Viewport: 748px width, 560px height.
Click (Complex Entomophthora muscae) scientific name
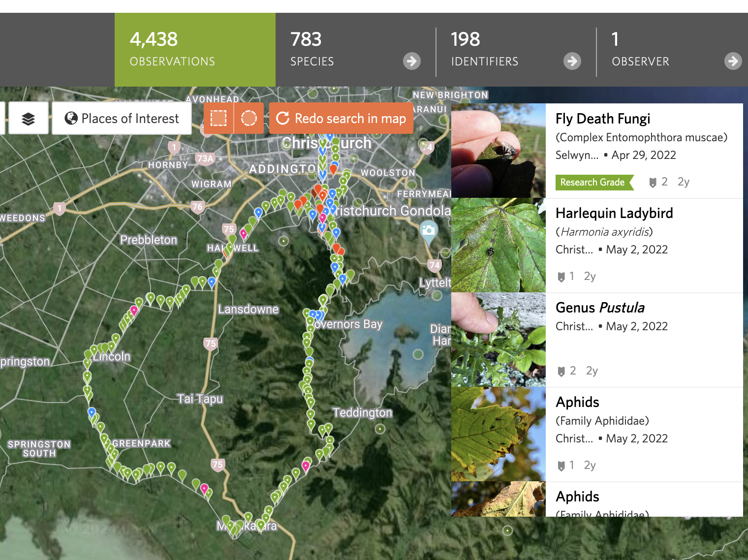click(641, 137)
